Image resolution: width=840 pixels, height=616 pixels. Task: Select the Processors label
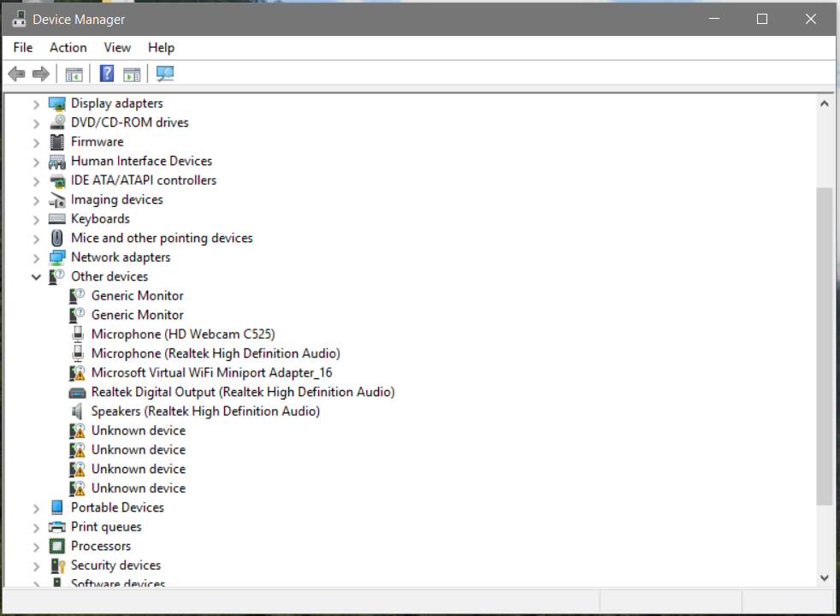(x=101, y=547)
